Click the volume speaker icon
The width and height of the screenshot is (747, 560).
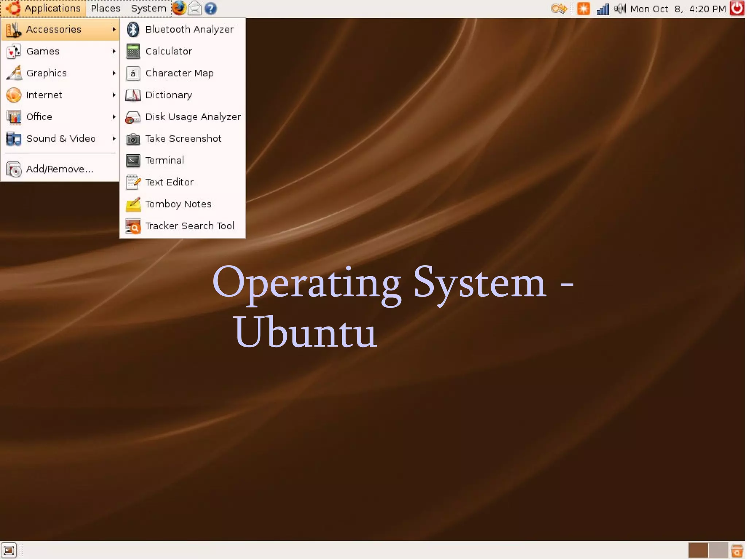pyautogui.click(x=620, y=8)
